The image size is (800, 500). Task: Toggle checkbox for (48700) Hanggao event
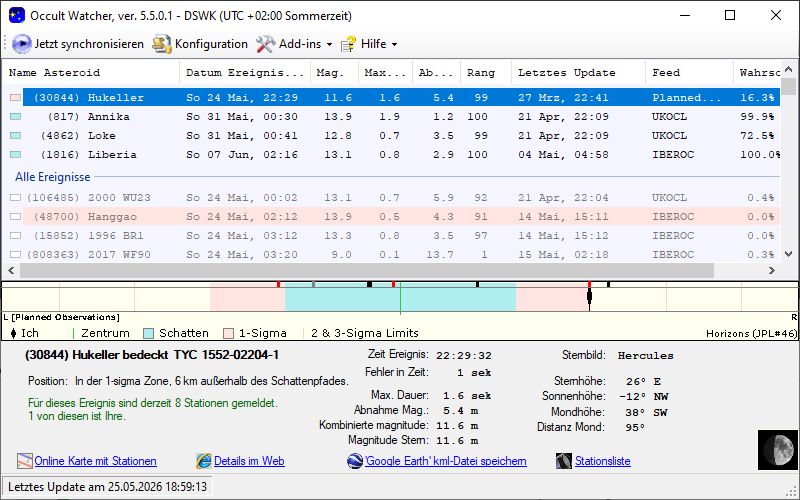coord(15,217)
